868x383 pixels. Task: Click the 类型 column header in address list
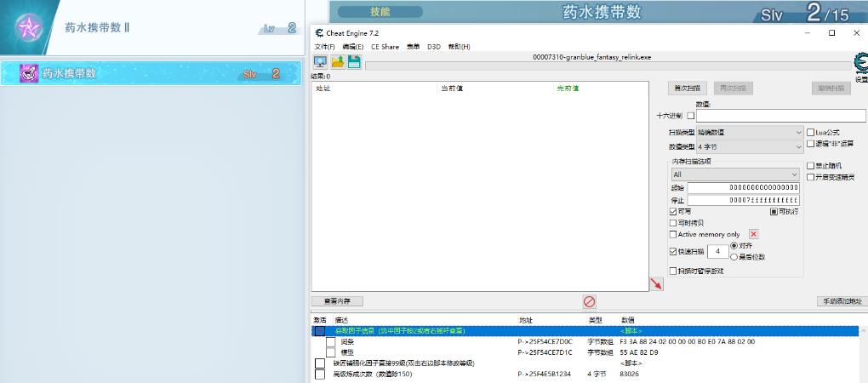pyautogui.click(x=595, y=320)
